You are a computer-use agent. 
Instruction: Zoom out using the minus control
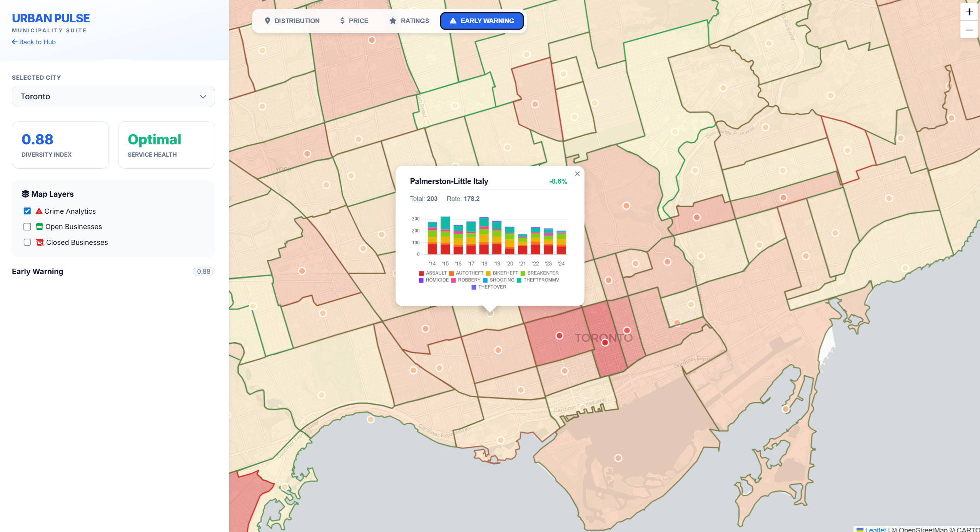tap(969, 30)
